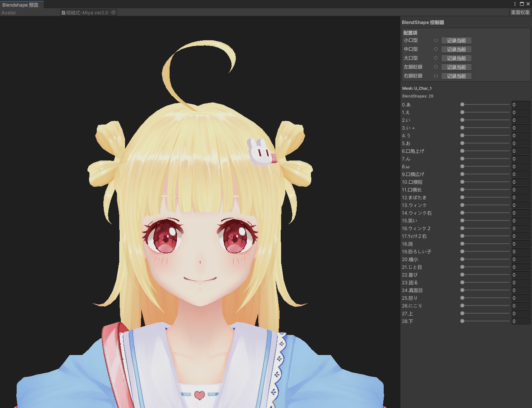The height and width of the screenshot is (408, 532).
Task: Click the 0.あ blendshape slider handle
Action: [462, 104]
